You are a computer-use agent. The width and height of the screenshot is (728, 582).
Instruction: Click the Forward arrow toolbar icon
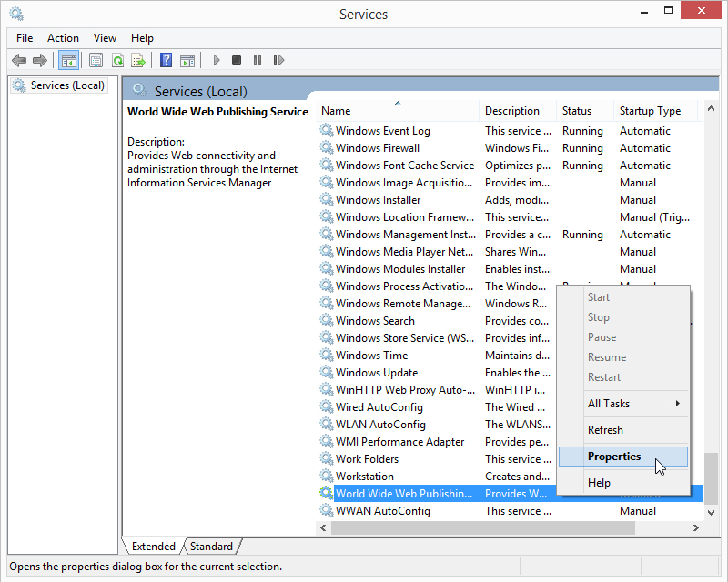(x=40, y=60)
